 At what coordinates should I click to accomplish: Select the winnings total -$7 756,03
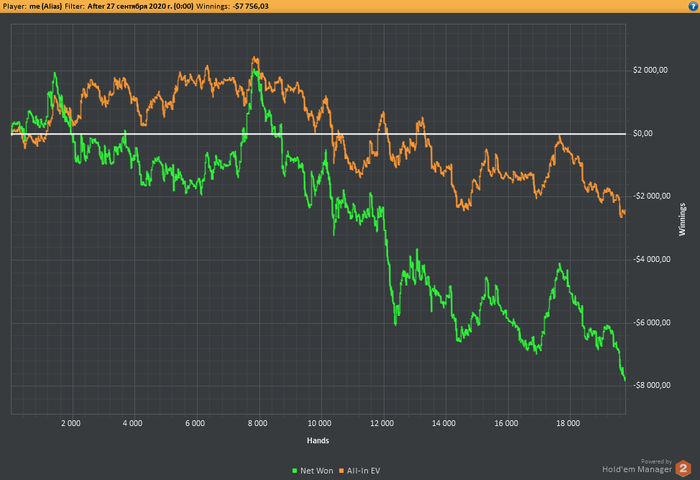(251, 6)
